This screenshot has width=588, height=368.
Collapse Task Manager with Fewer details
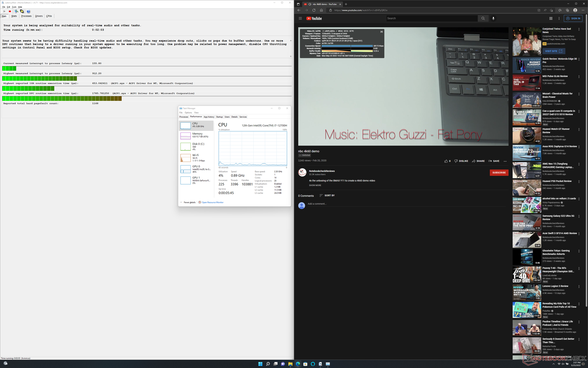[188, 202]
